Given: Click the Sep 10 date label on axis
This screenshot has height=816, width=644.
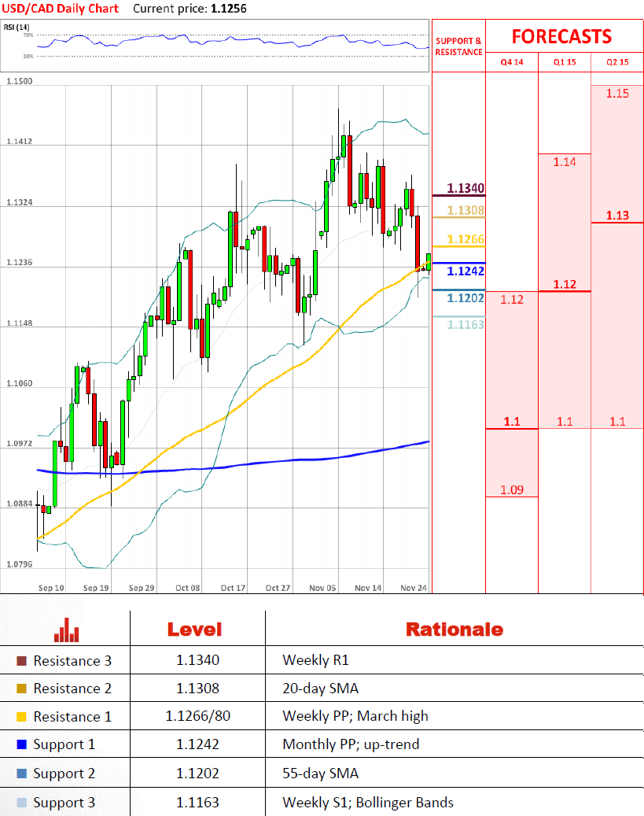Looking at the screenshot, I should click(51, 588).
